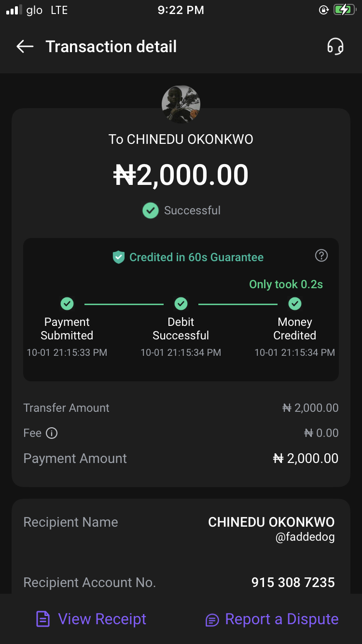Tap the Debit Successful checkmark
This screenshot has height=644, width=362.
pyautogui.click(x=181, y=304)
